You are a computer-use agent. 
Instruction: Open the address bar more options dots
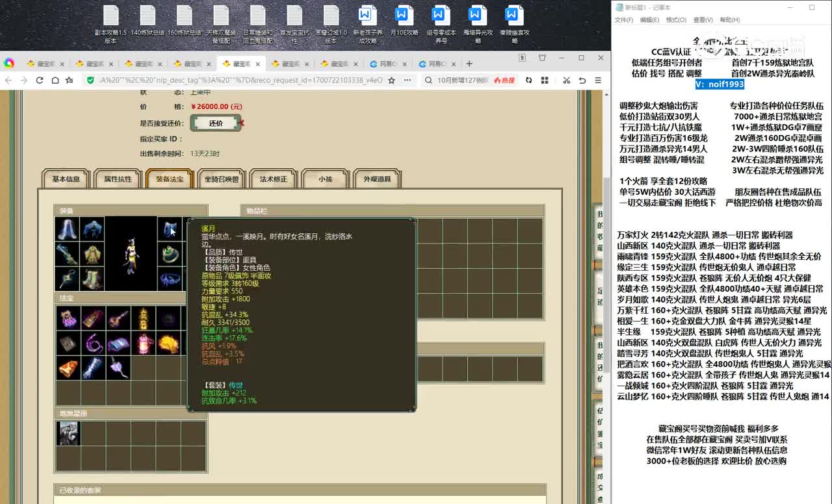click(x=408, y=80)
